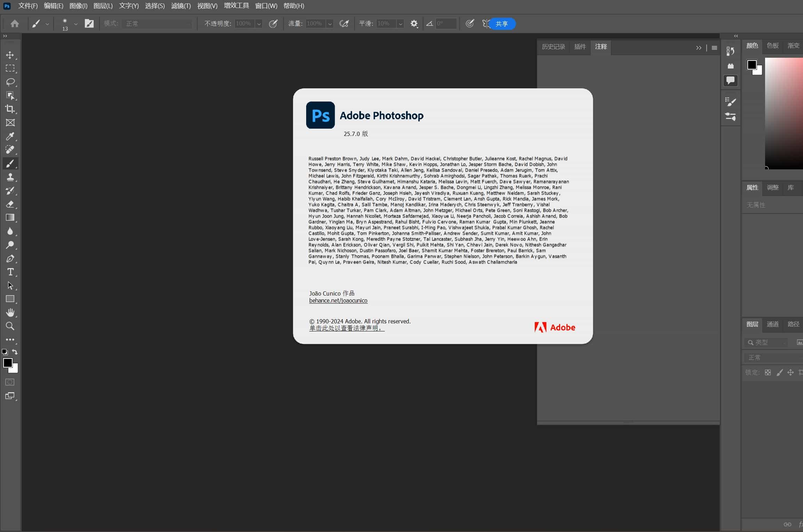Image resolution: width=803 pixels, height=532 pixels.
Task: Open the brush settings panel icon in options bar
Action: 89,23
